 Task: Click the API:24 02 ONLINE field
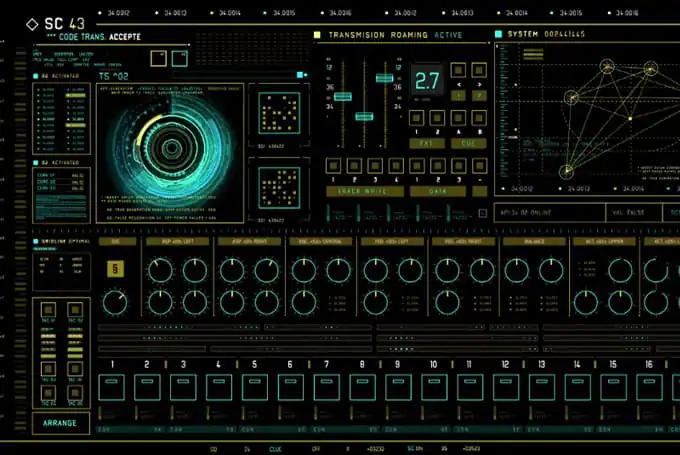tap(550, 213)
